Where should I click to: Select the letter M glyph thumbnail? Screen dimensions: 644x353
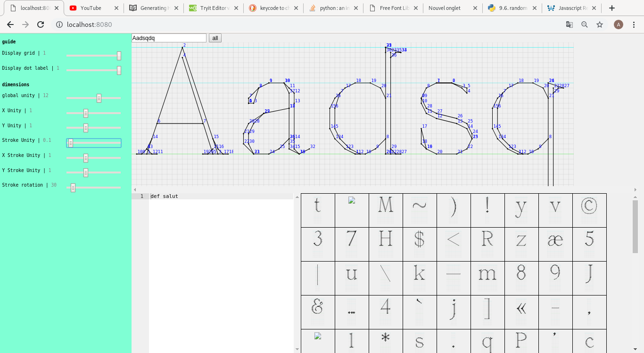point(386,205)
